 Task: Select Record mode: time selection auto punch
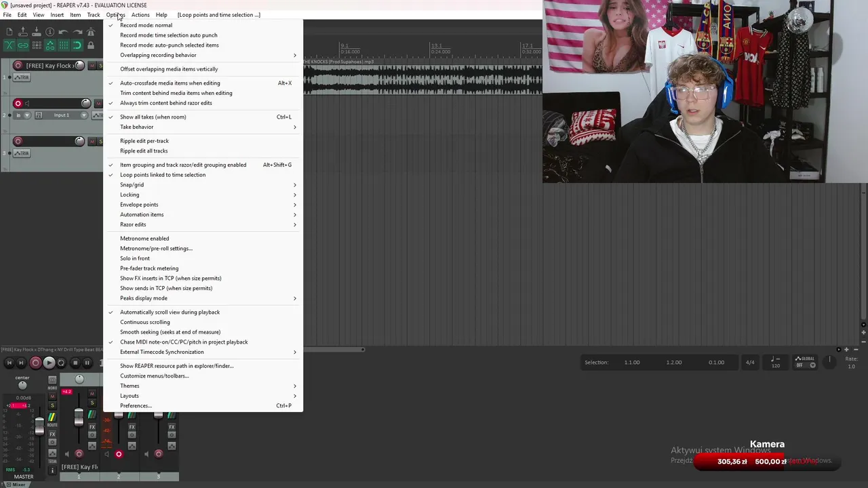[x=203, y=35]
